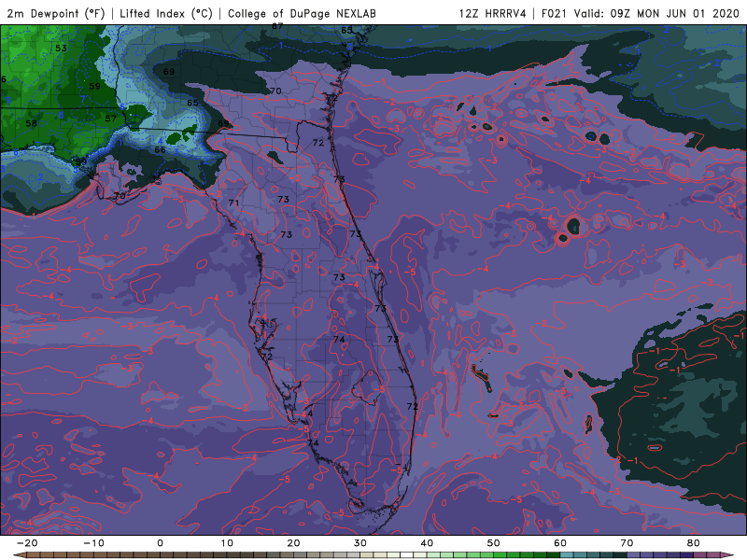Click the 10 label on the color scale

[227, 543]
